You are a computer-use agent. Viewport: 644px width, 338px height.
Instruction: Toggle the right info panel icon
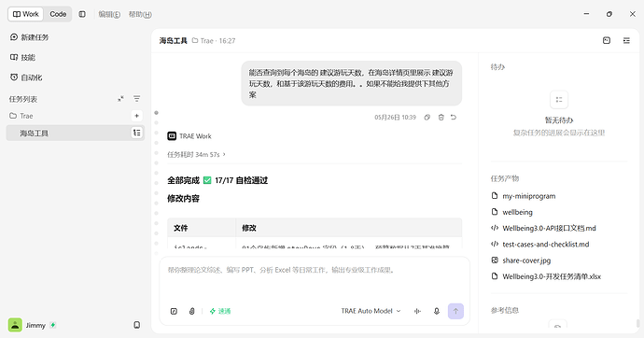(626, 40)
